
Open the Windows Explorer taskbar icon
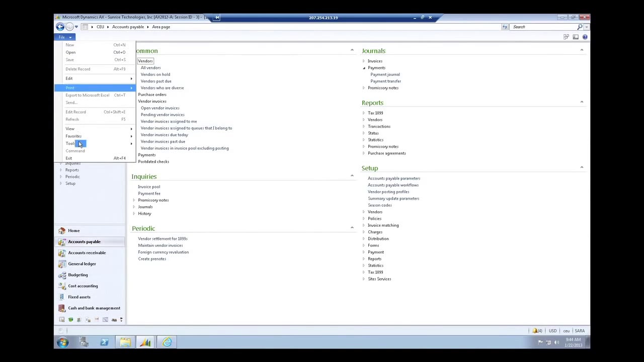click(x=125, y=342)
